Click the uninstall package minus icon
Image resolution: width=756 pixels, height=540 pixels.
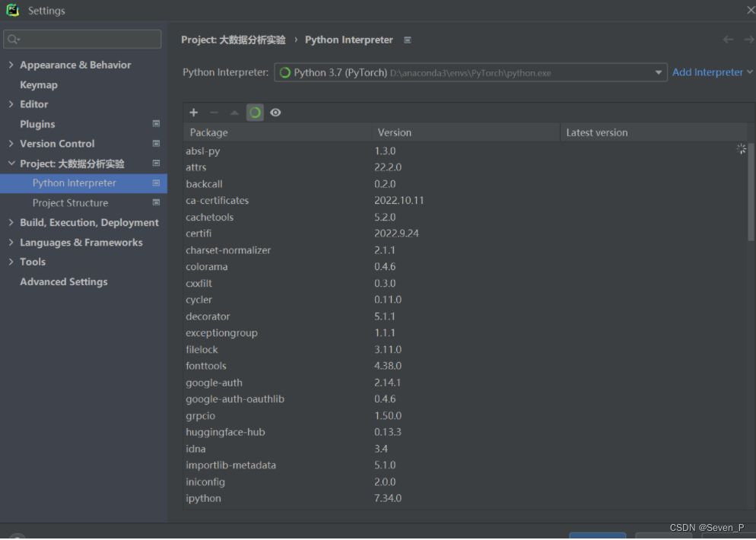[214, 113]
